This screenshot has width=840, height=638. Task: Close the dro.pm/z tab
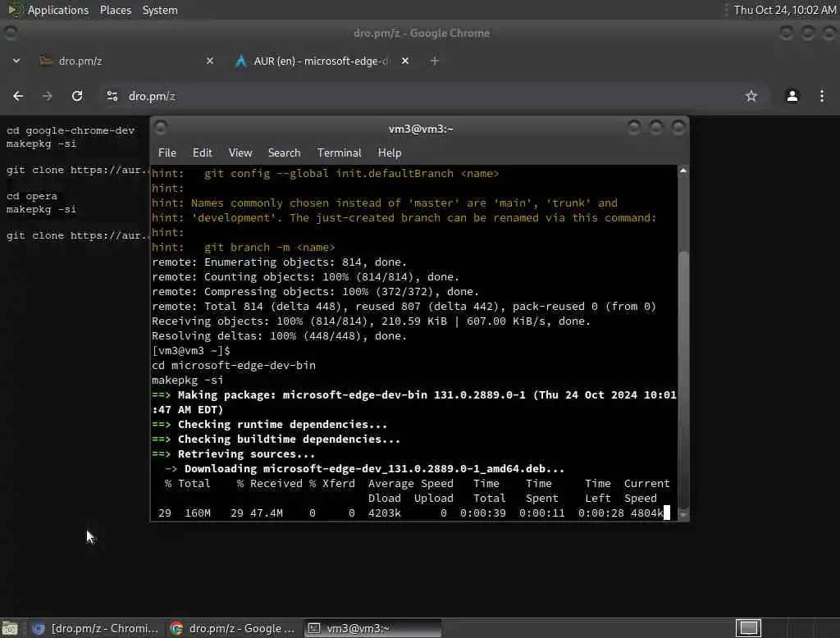[210, 61]
